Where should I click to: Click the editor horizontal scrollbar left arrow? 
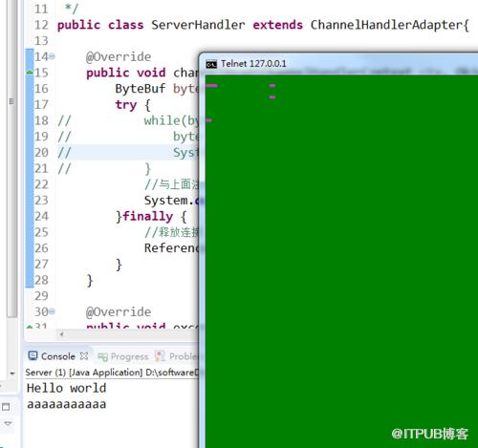pos(61,334)
